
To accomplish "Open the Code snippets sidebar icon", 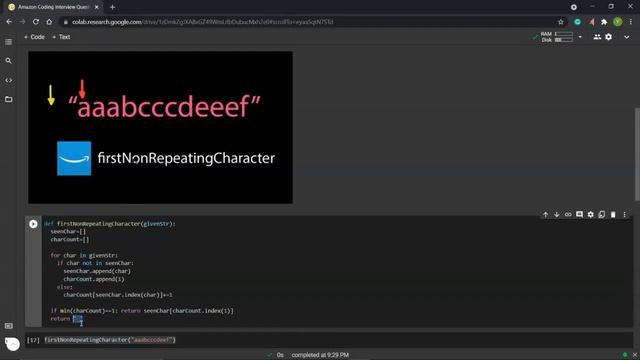I will click(9, 80).
